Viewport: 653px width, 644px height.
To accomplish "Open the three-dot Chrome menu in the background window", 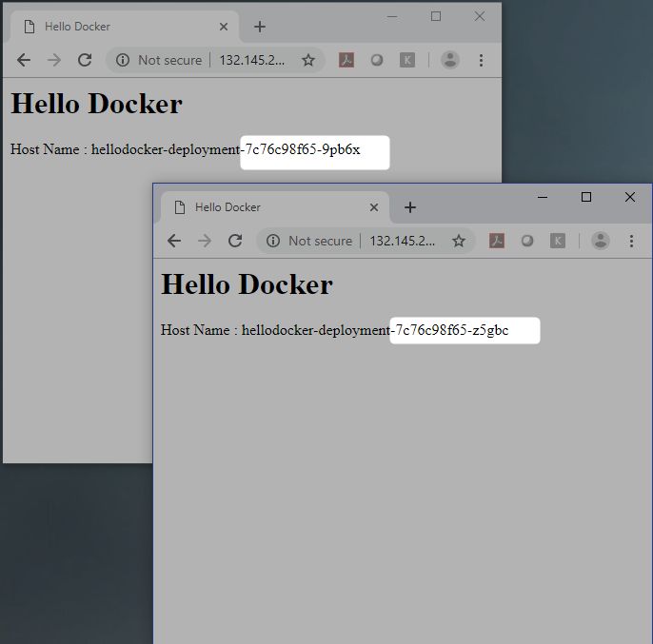I will pos(481,60).
